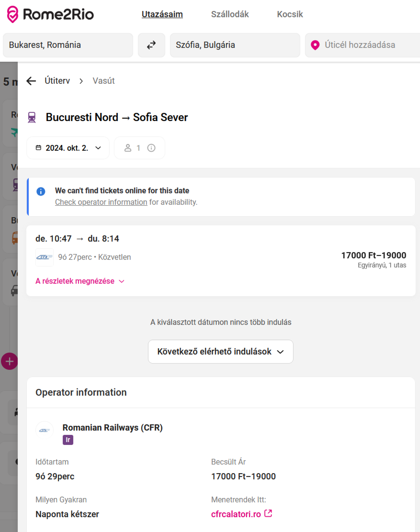
Task: Click the Check operator information link
Action: [101, 202]
